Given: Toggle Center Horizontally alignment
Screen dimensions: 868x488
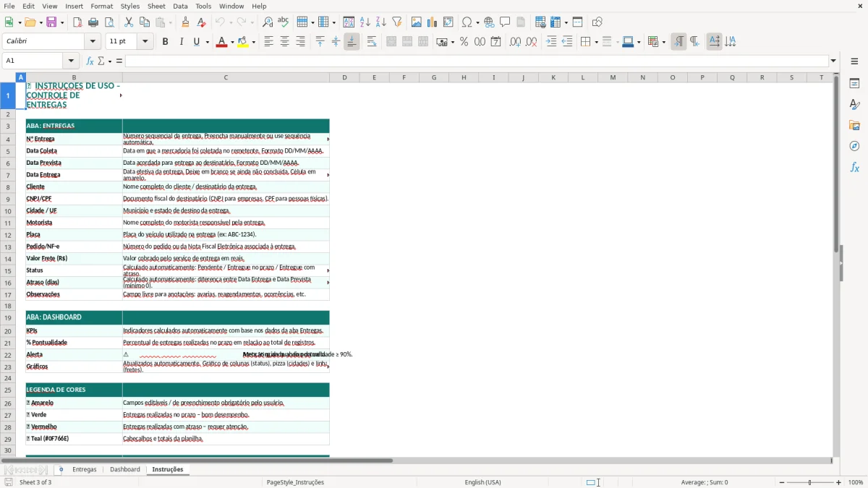Looking at the screenshot, I should [x=284, y=42].
